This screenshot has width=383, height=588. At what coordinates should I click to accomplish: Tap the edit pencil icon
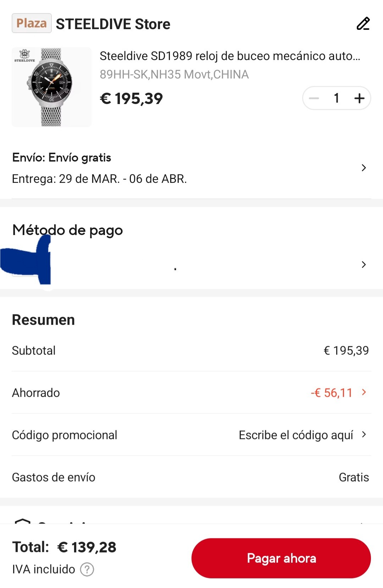(x=363, y=24)
